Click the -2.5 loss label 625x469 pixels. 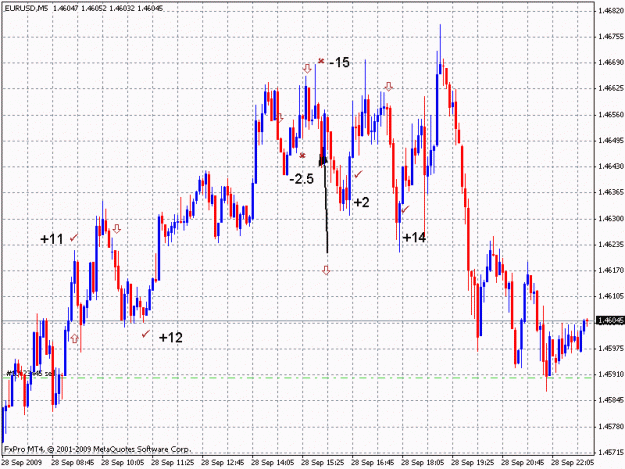click(301, 179)
